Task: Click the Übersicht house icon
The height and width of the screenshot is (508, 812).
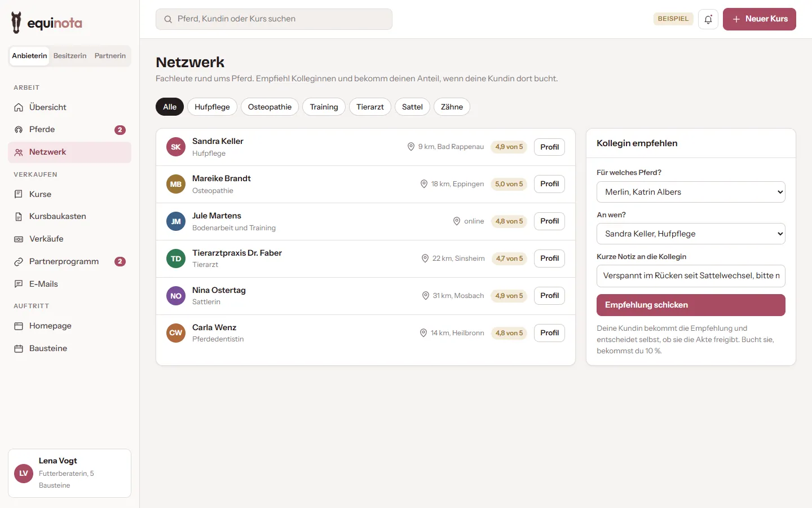Action: (19, 107)
